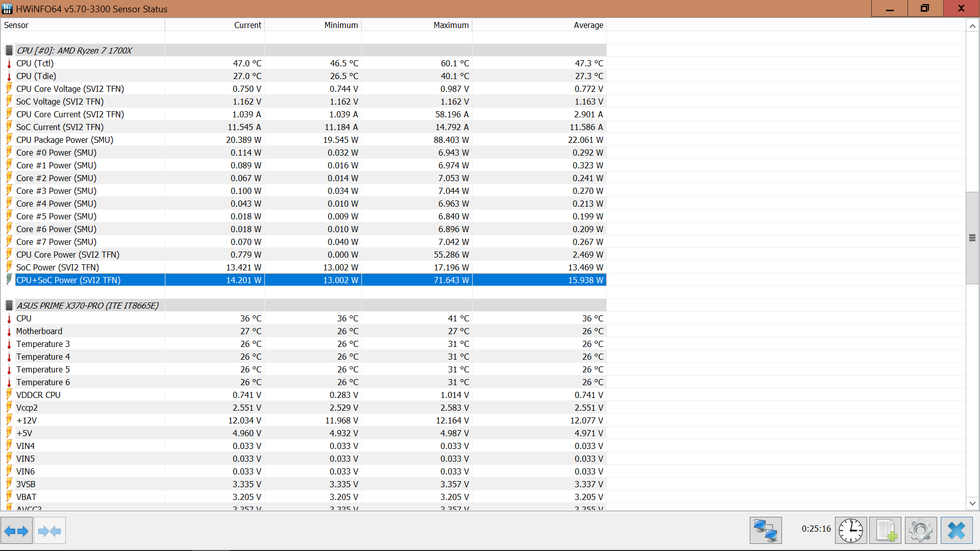The image size is (980, 551).
Task: Select the SoC Power (SVI2 TFN) row
Action: click(x=58, y=267)
